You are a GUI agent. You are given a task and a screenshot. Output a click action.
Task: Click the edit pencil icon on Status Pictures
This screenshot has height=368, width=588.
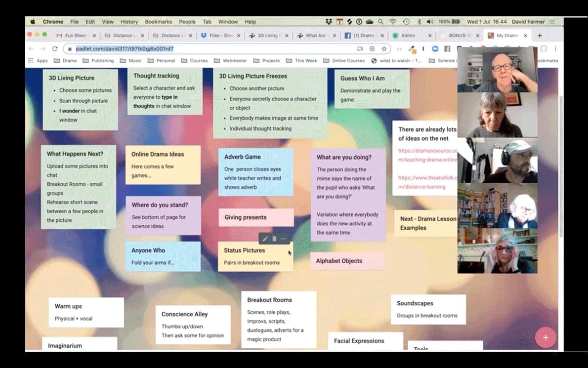click(x=265, y=239)
